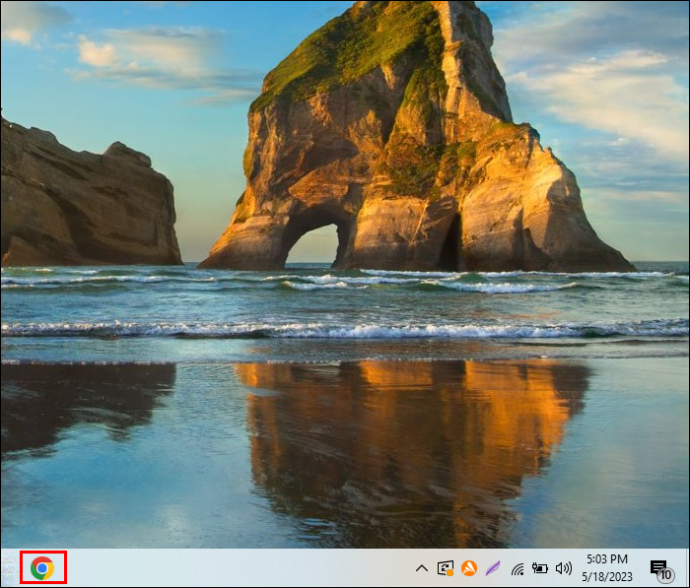The height and width of the screenshot is (588, 690).
Task: Open the volume speaker control
Action: click(x=564, y=568)
